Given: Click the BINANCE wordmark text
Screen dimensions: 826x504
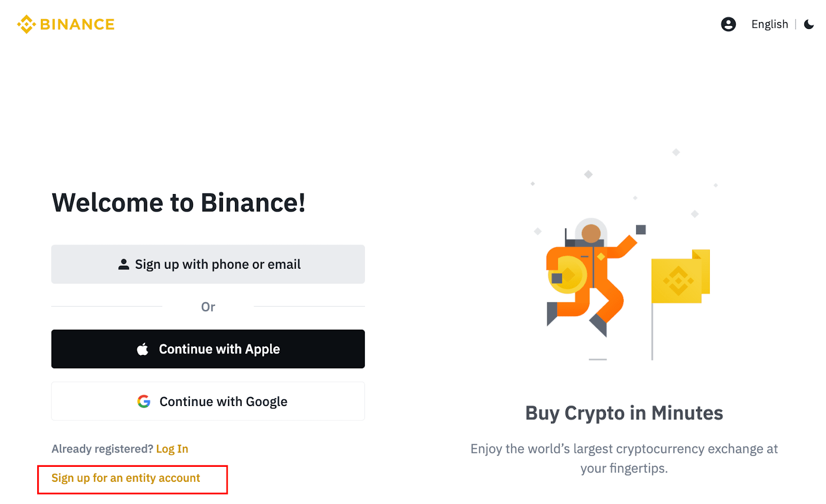Looking at the screenshot, I should coord(77,24).
